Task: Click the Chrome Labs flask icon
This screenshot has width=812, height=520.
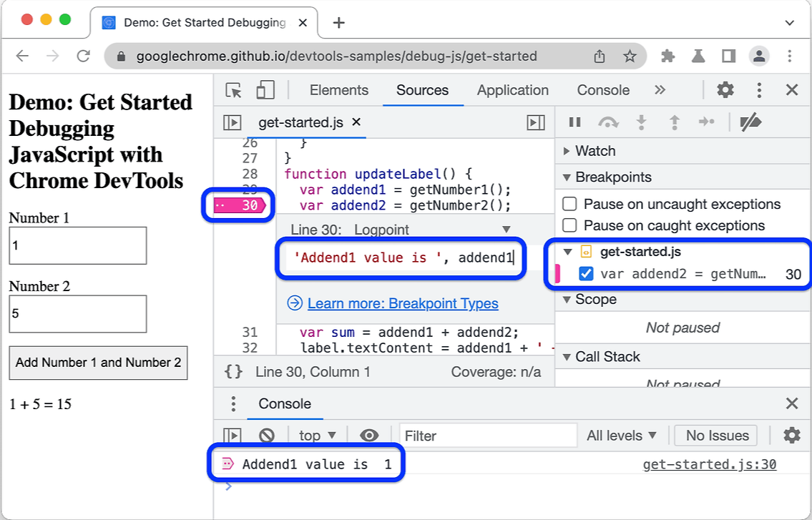Action: coord(698,56)
